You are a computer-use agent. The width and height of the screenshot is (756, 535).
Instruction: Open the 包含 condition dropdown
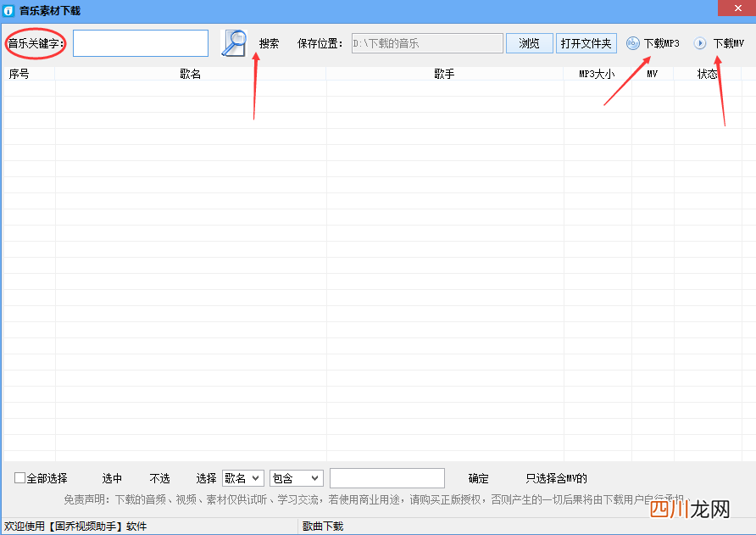coord(296,478)
